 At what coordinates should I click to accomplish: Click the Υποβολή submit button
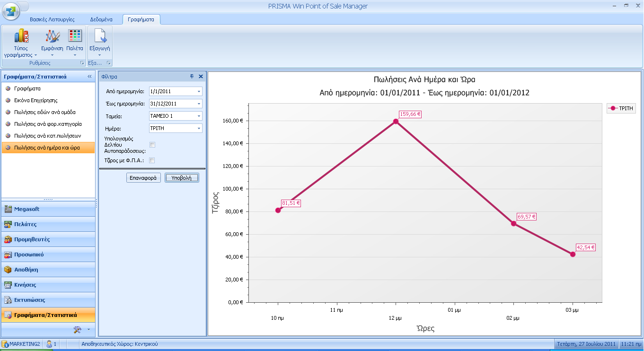pos(182,178)
